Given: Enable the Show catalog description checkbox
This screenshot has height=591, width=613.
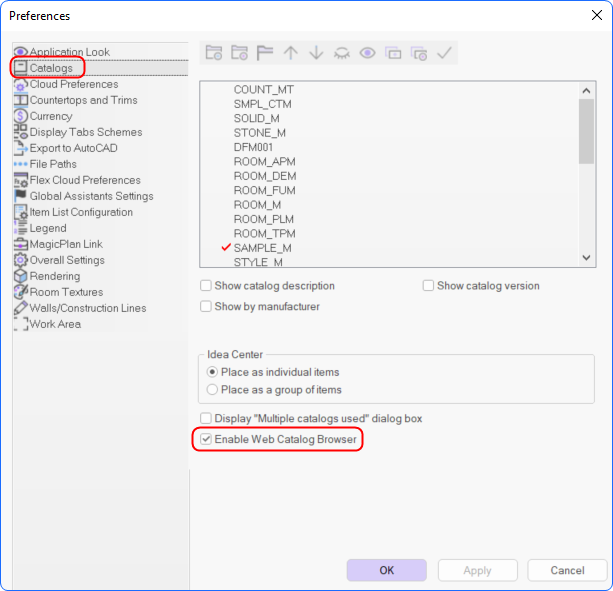Looking at the screenshot, I should click(206, 286).
